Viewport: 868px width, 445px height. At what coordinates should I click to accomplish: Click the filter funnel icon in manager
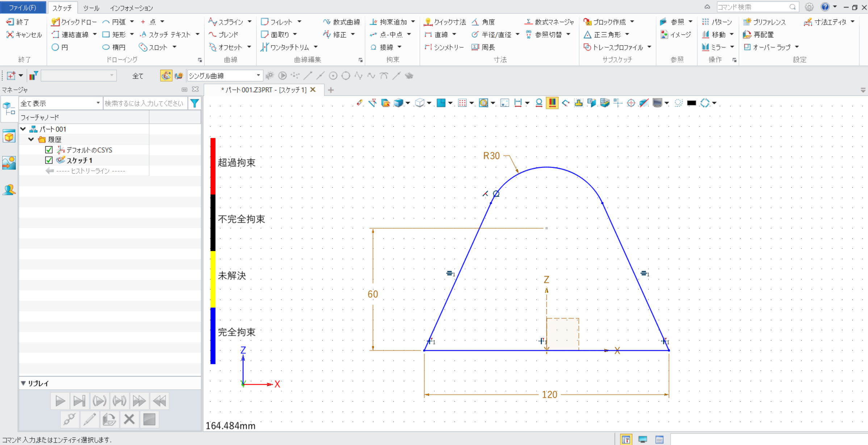tap(195, 103)
